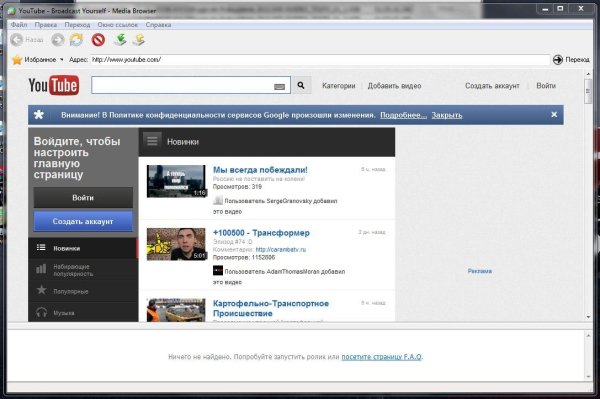Viewport: 600px width, 399px height.
Task: Click Создать аккаунт in top header
Action: tap(492, 86)
